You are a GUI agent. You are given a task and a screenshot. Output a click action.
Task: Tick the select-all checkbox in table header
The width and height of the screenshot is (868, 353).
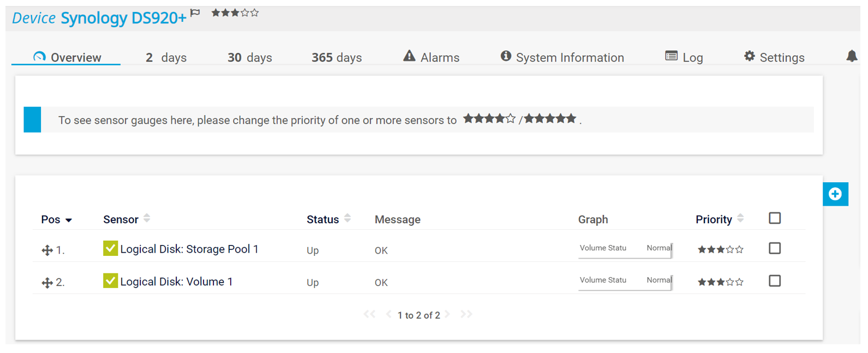click(774, 218)
